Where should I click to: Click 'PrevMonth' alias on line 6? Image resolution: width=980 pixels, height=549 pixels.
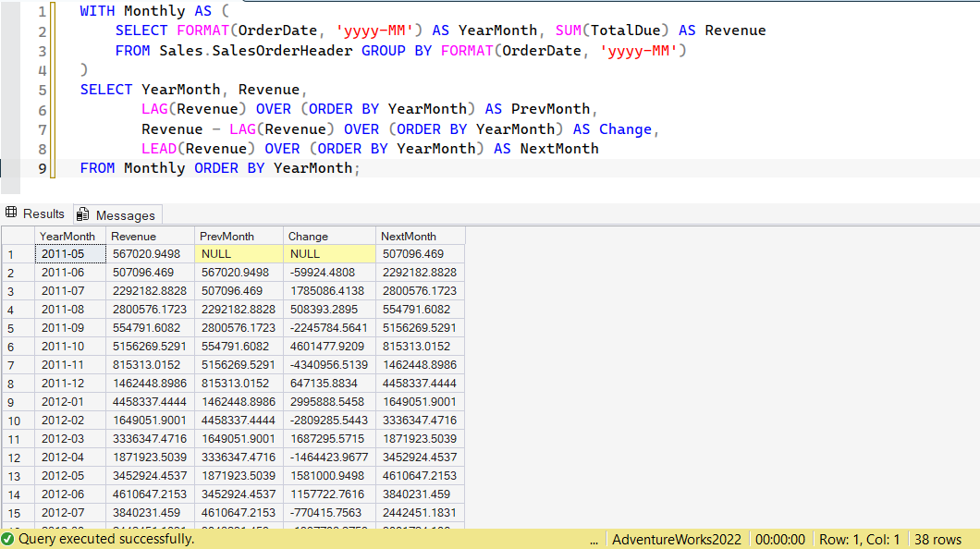[x=551, y=109]
